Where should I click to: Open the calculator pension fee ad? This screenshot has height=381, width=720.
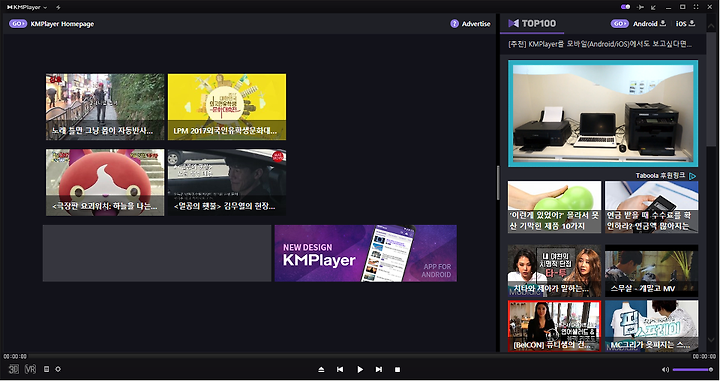[x=652, y=207]
